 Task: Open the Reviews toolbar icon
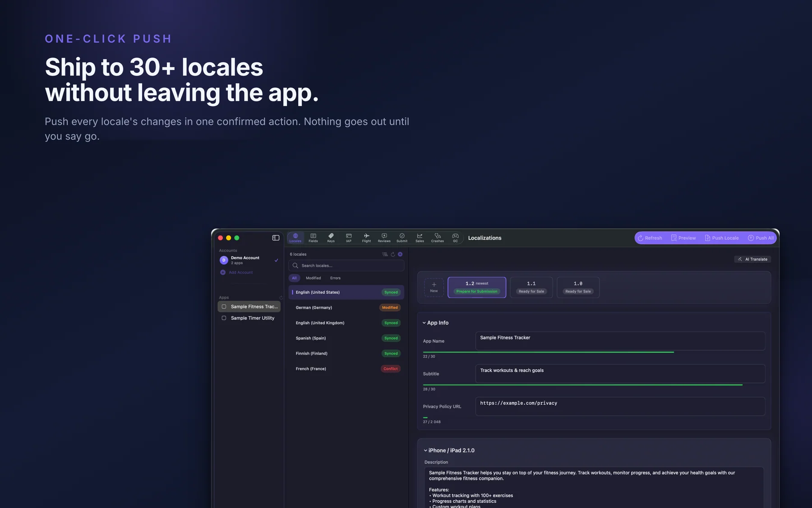click(384, 238)
